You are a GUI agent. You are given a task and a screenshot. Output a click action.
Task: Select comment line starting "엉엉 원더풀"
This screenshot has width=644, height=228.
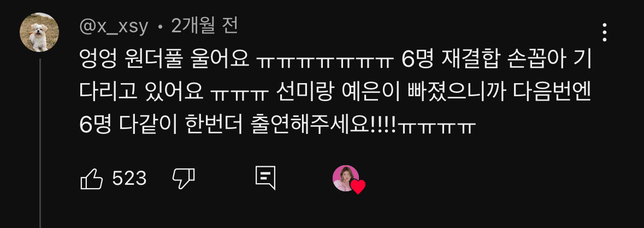click(334, 62)
